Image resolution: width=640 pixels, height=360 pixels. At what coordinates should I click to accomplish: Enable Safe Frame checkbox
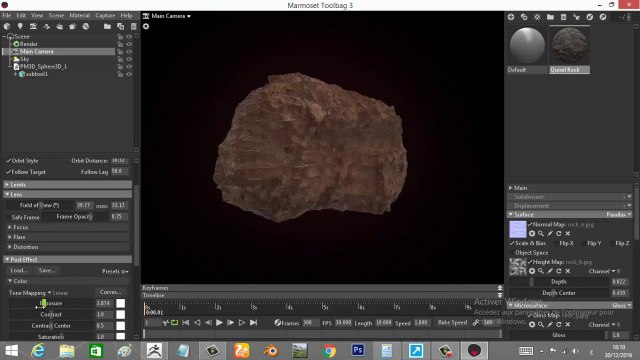pyautogui.click(x=8, y=217)
